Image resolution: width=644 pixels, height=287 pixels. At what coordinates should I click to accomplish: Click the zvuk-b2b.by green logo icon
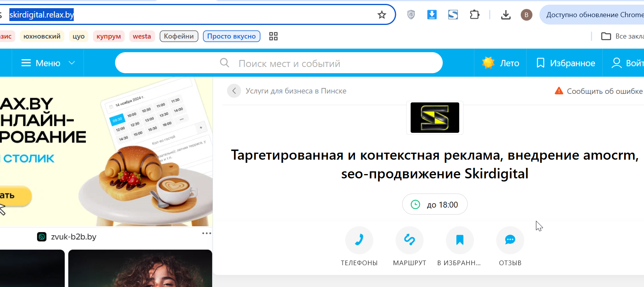42,237
